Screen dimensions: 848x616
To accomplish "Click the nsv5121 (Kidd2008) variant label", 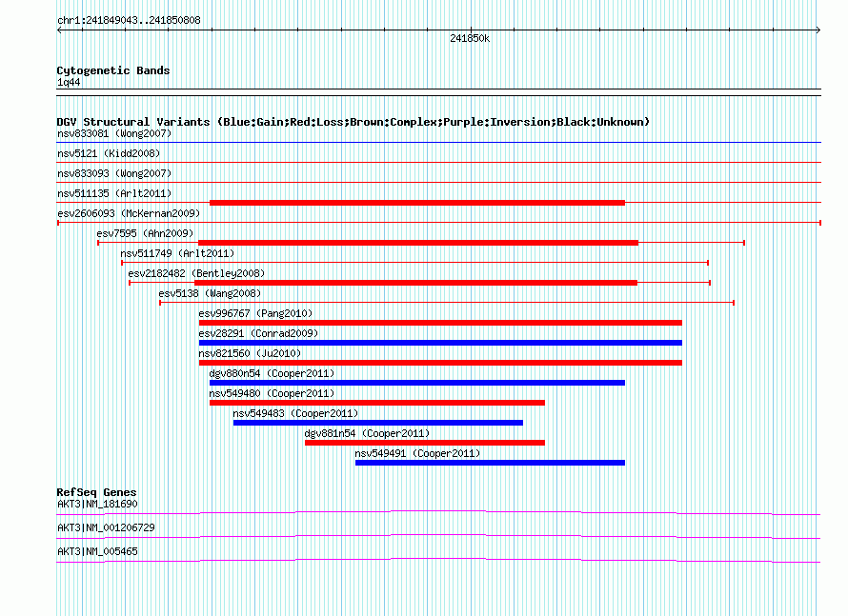I will 109,153.
